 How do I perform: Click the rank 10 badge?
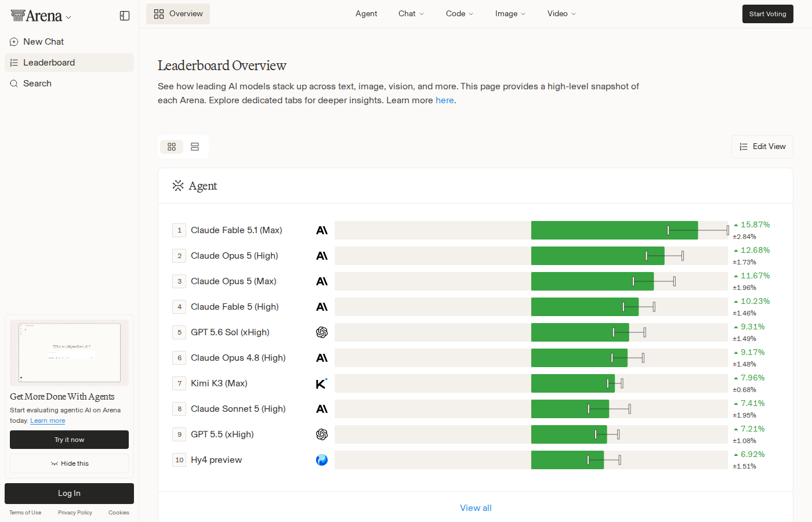click(179, 460)
